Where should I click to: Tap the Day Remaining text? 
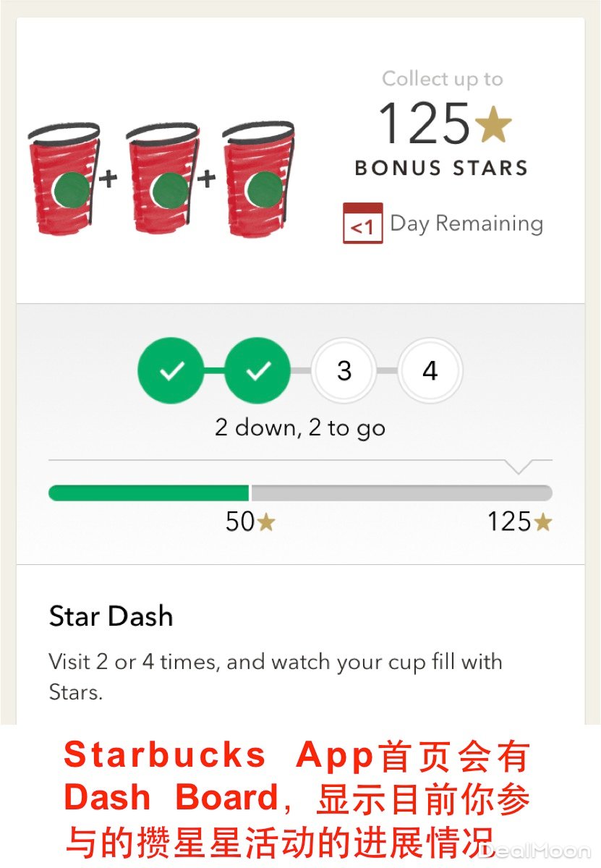click(x=466, y=224)
